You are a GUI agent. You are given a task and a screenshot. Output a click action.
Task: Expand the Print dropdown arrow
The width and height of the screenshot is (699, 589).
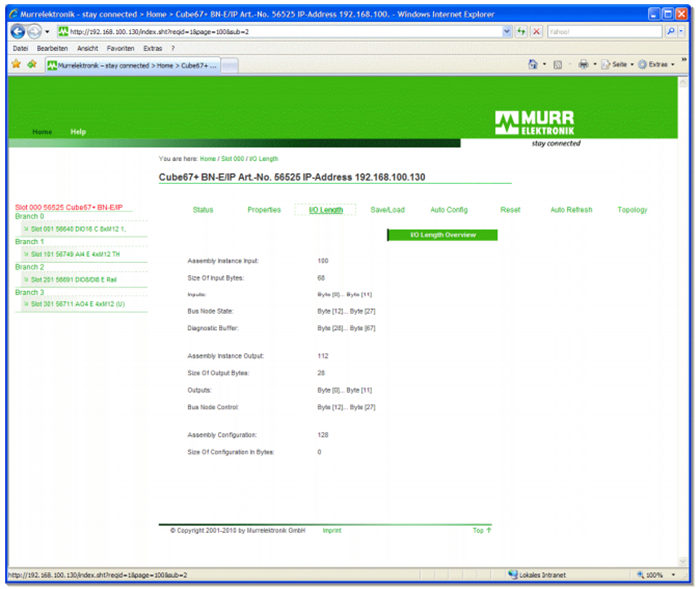(595, 65)
